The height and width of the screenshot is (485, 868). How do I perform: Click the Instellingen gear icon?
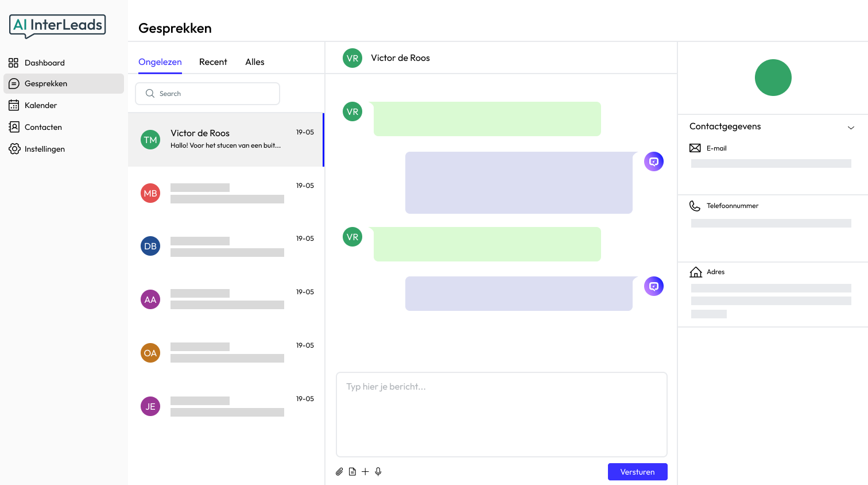pyautogui.click(x=14, y=149)
